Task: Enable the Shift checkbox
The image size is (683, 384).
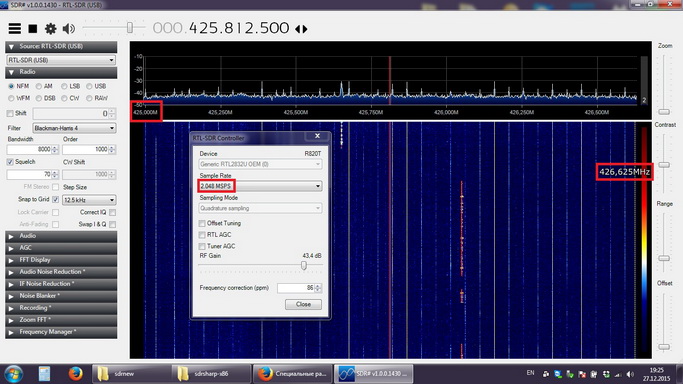Action: (10, 114)
